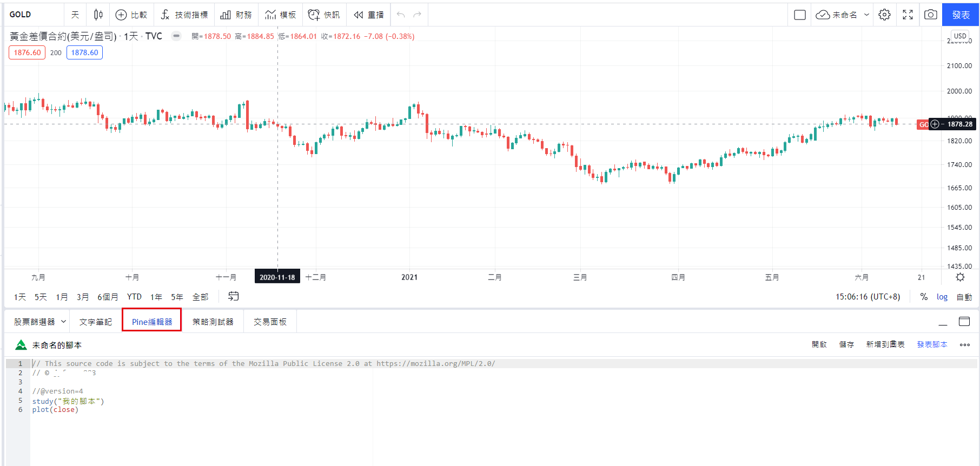Click the GOLD symbol search field
The height and width of the screenshot is (466, 980).
pyautogui.click(x=34, y=15)
